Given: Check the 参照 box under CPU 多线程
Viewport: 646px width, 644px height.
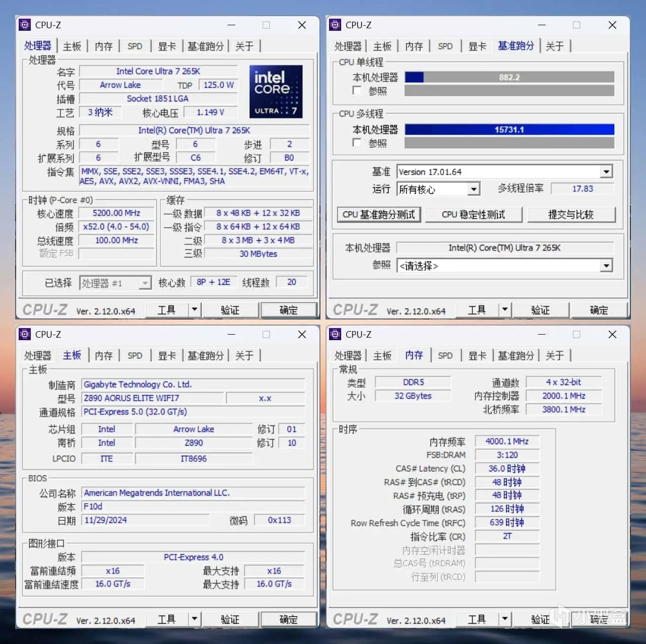Looking at the screenshot, I should 357,143.
